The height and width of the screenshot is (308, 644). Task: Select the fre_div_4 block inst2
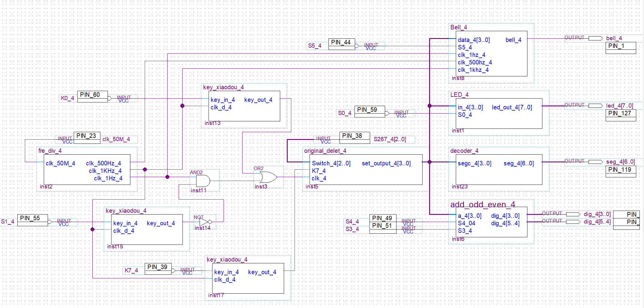pos(87,170)
